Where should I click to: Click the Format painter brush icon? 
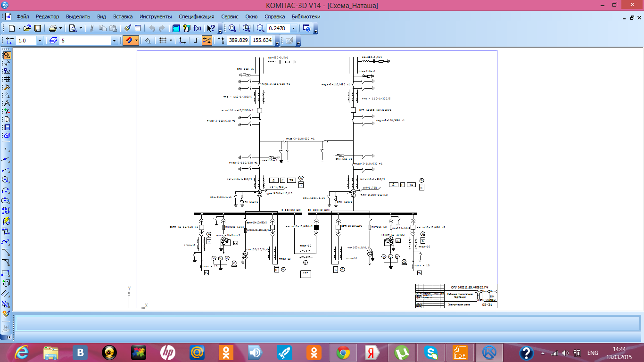pos(128,28)
